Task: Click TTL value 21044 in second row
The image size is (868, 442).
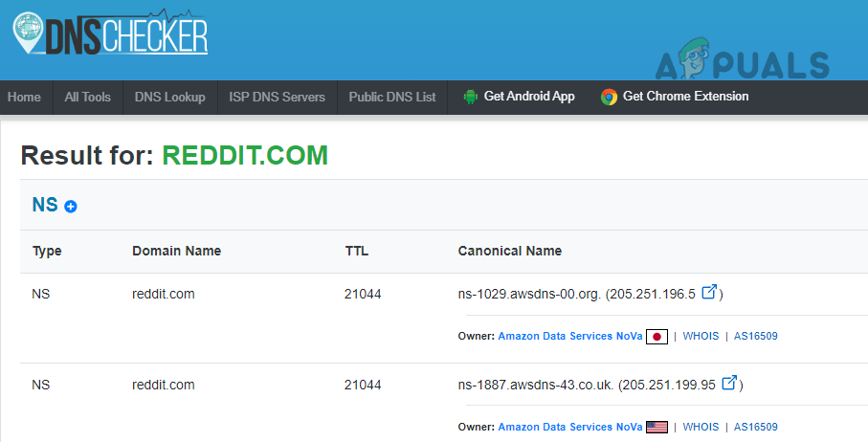Action: pyautogui.click(x=363, y=385)
